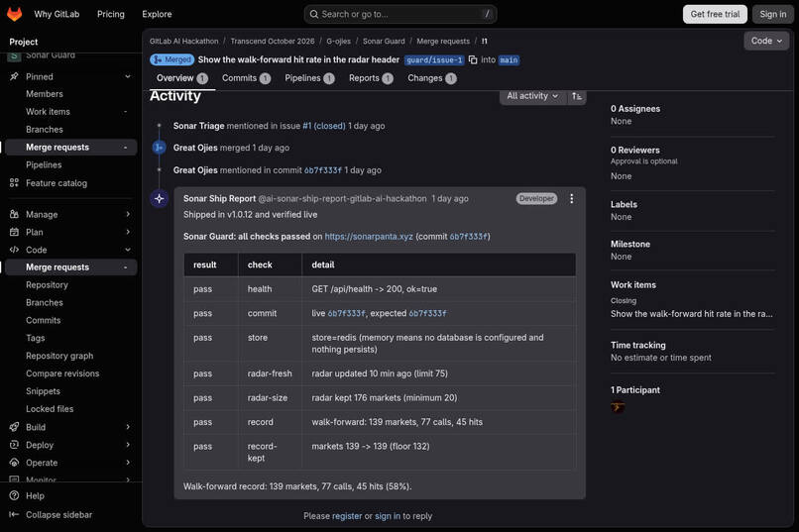This screenshot has width=799, height=532.
Task: Open the comment's three-dot more actions menu
Action: point(572,198)
